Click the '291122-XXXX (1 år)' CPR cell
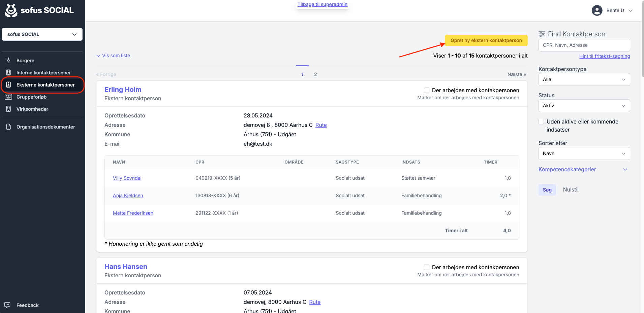Viewport: 644px width, 313px height. [217, 213]
